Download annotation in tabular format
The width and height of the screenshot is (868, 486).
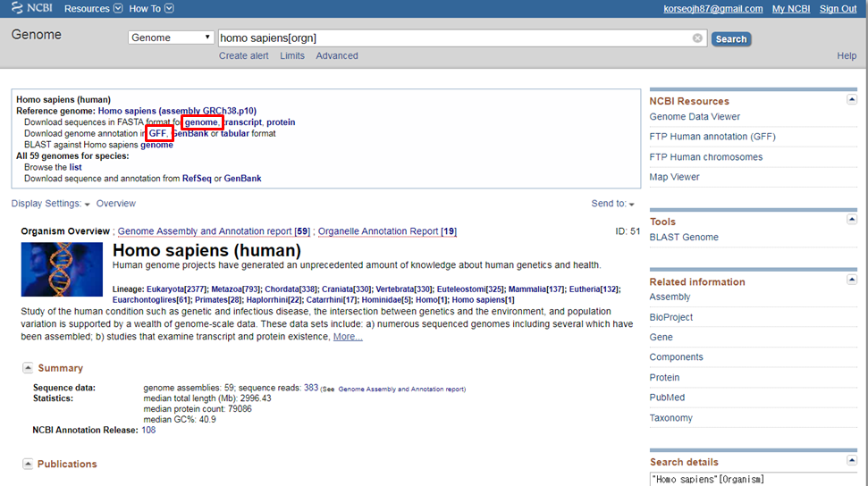pos(235,133)
